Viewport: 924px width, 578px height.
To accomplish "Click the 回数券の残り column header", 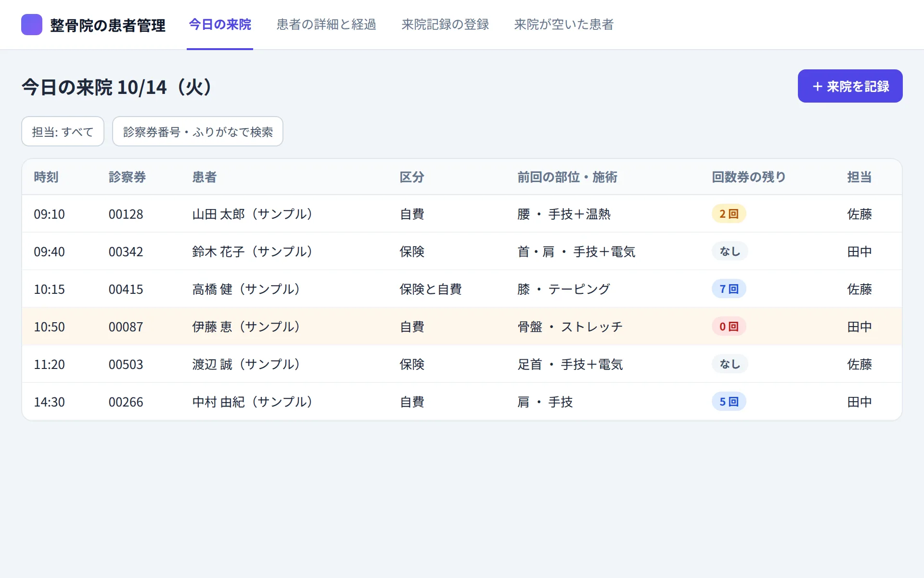I will click(x=748, y=177).
